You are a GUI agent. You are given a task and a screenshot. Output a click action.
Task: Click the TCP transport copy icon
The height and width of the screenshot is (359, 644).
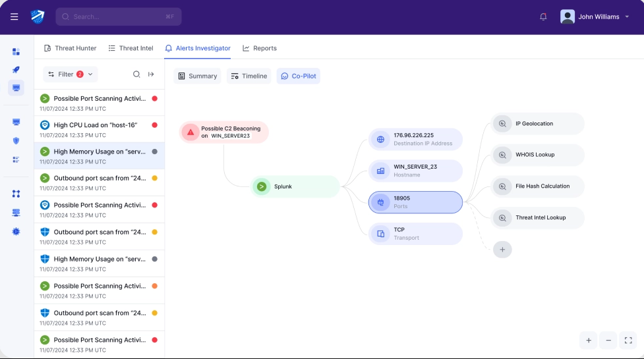tap(381, 234)
